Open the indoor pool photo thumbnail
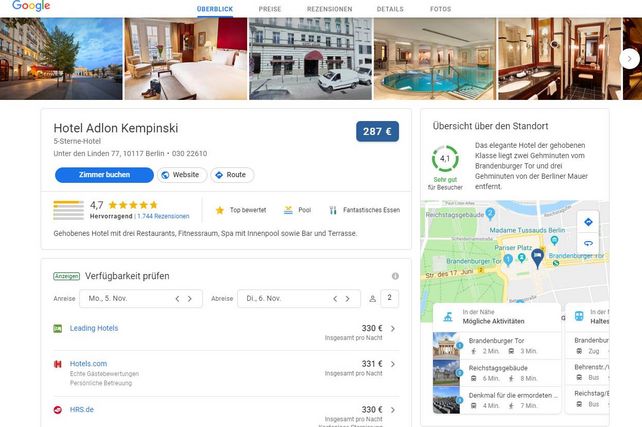 pyautogui.click(x=435, y=59)
